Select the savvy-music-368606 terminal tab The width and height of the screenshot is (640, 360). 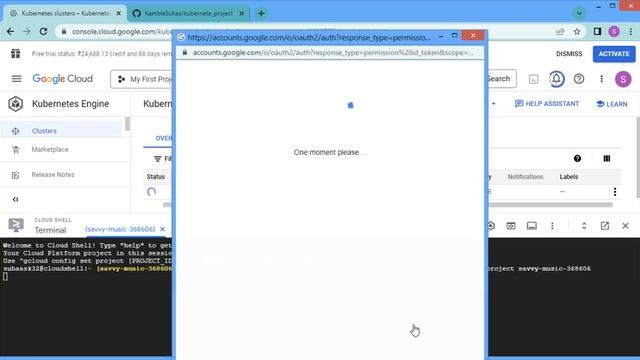(120, 229)
